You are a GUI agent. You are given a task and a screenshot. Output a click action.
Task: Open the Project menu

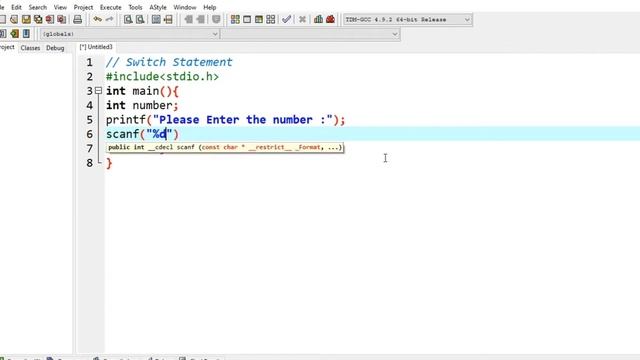coord(83,7)
